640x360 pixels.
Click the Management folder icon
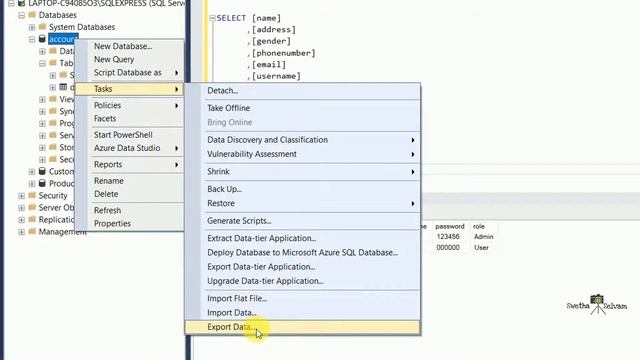click(32, 232)
